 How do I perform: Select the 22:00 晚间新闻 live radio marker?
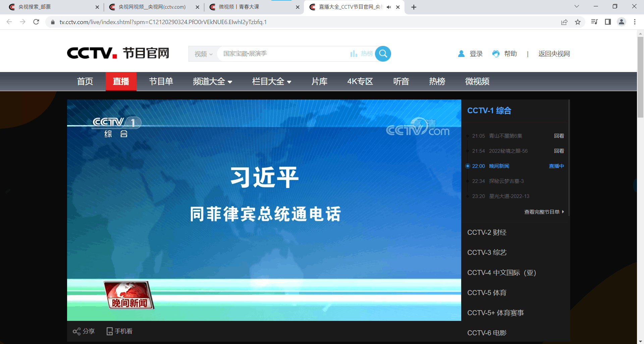click(468, 166)
